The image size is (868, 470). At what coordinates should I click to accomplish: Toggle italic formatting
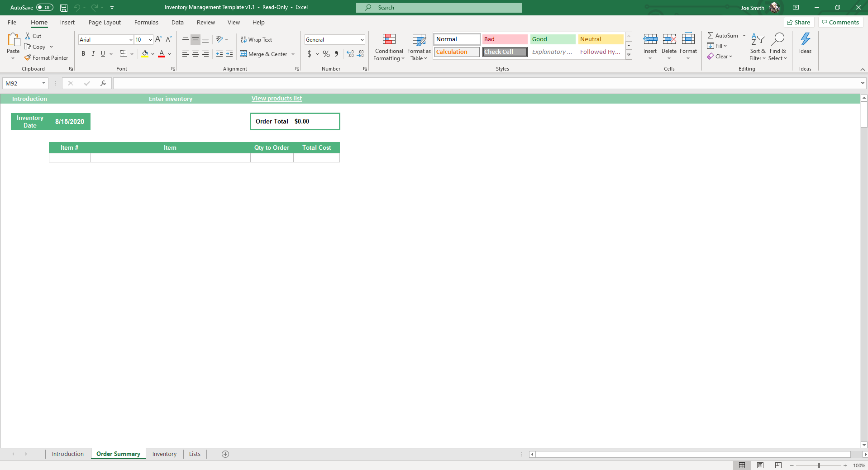[93, 54]
